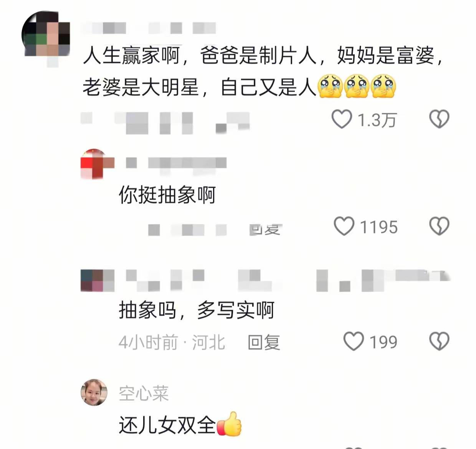Like the 你挺抽象啊 reply
The height and width of the screenshot is (449, 476).
pos(344,226)
